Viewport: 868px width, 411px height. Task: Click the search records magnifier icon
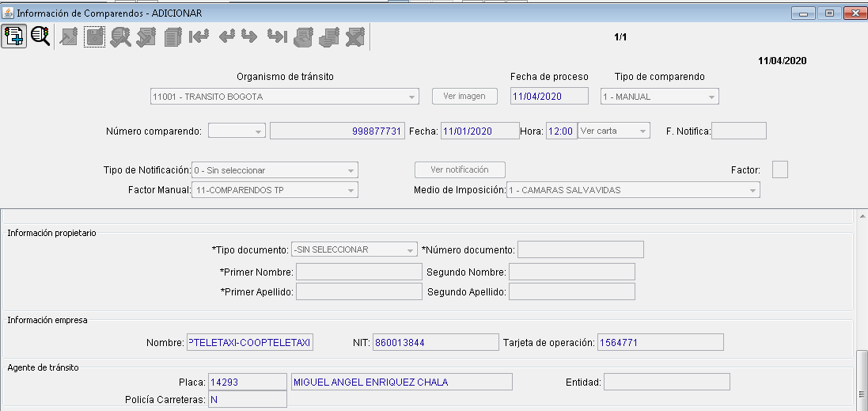click(x=40, y=36)
